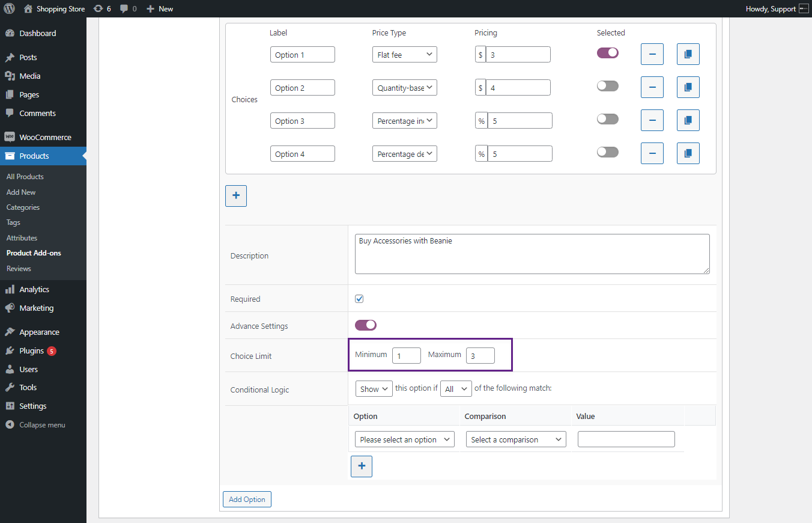Click the Choice Limit Maximum field

(x=480, y=356)
